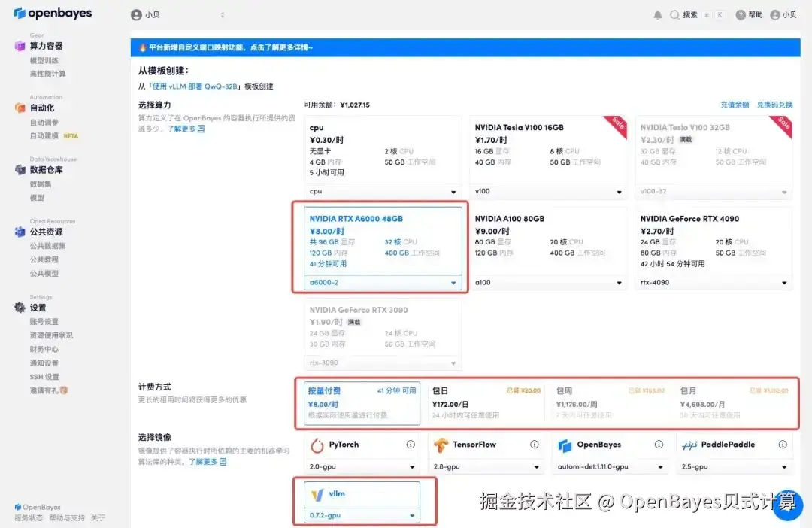Open the cpu resource dropdown

click(383, 191)
